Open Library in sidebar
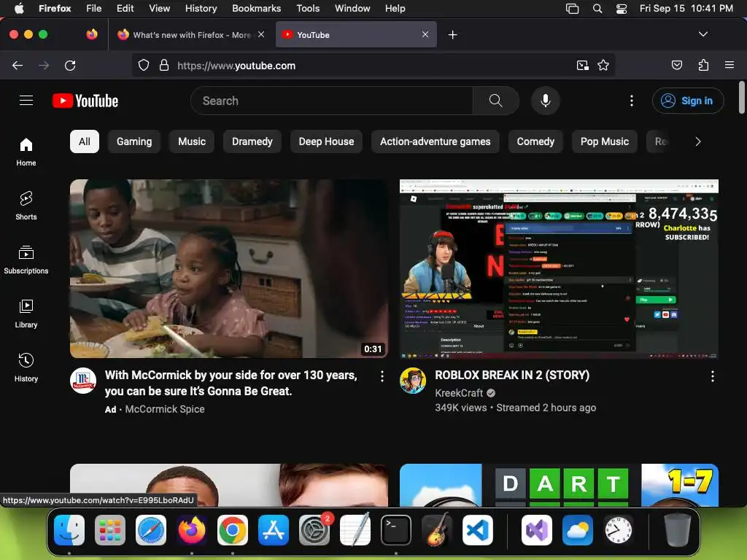 click(x=26, y=314)
